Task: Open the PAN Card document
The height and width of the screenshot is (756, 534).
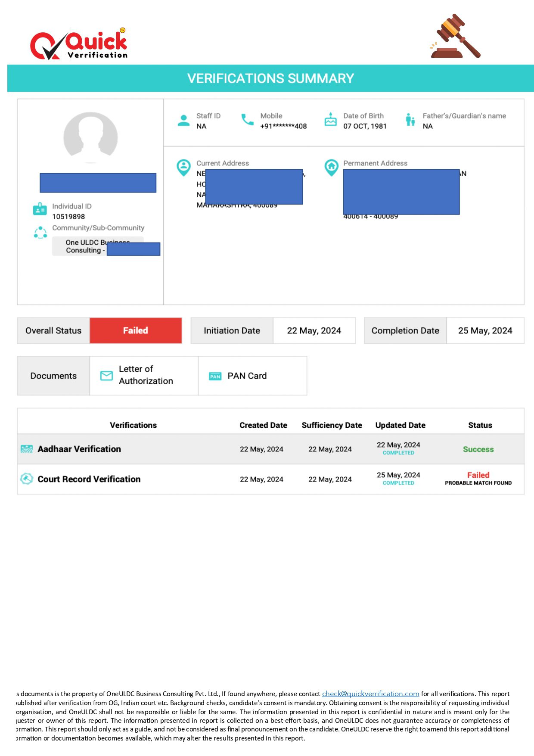Action: click(x=246, y=376)
